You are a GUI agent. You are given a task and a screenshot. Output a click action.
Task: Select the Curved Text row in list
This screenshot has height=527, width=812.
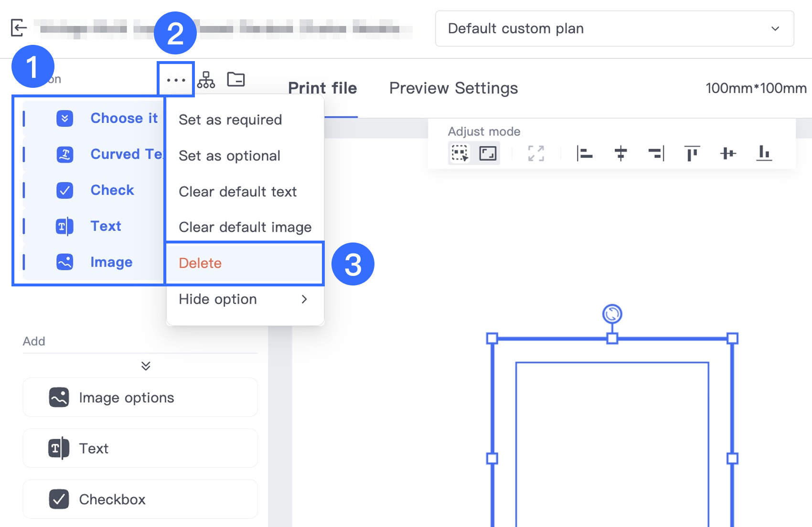click(x=94, y=154)
